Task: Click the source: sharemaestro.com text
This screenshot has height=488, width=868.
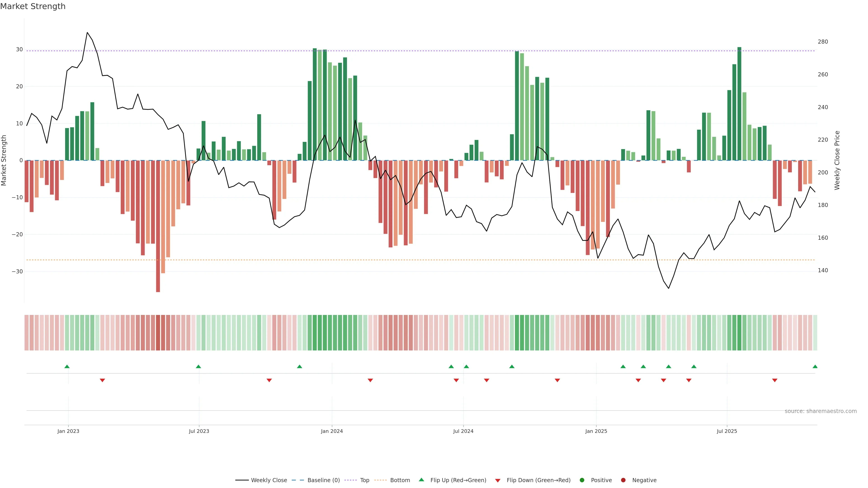Action: [821, 411]
